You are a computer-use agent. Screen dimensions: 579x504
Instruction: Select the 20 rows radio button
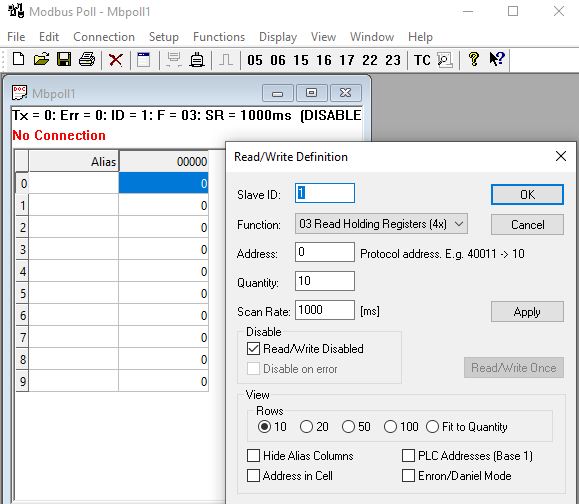tap(306, 426)
